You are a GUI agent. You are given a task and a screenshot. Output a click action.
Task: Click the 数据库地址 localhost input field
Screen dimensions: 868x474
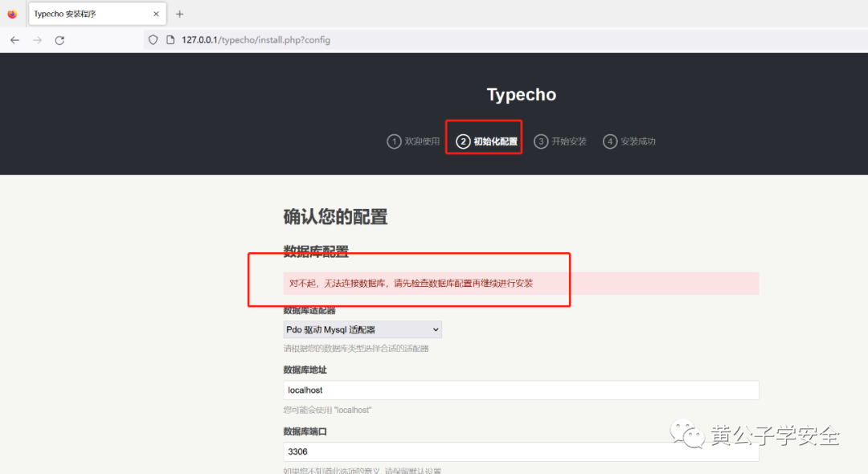(x=521, y=390)
